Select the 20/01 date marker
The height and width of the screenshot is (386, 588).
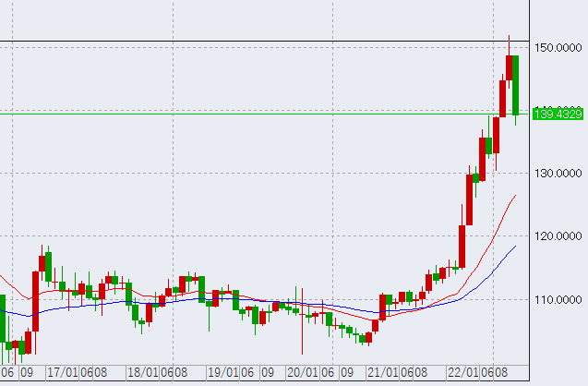click(x=302, y=372)
